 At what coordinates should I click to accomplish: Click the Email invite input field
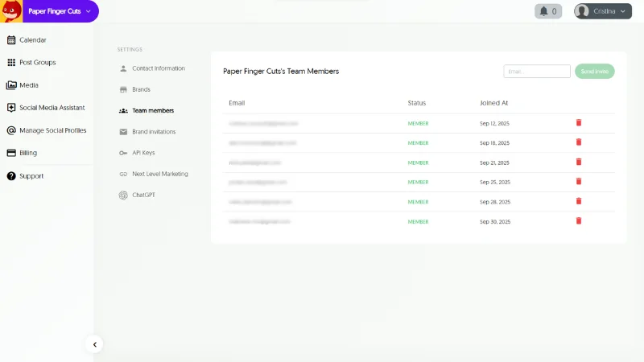pyautogui.click(x=536, y=72)
